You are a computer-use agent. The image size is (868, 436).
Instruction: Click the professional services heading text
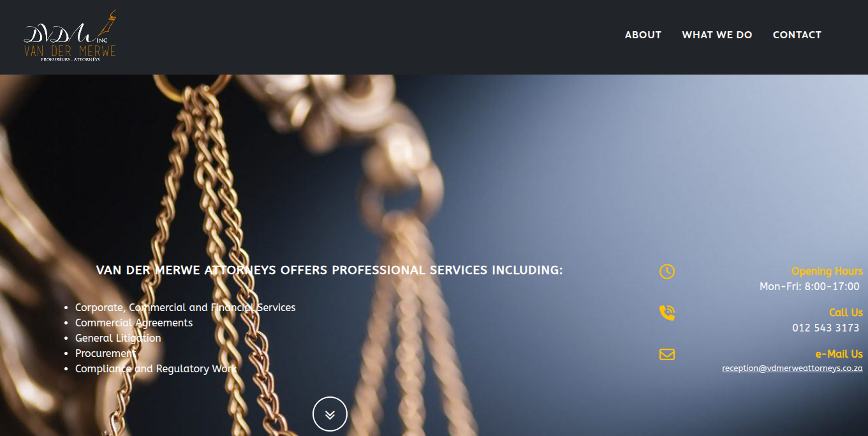click(x=330, y=270)
